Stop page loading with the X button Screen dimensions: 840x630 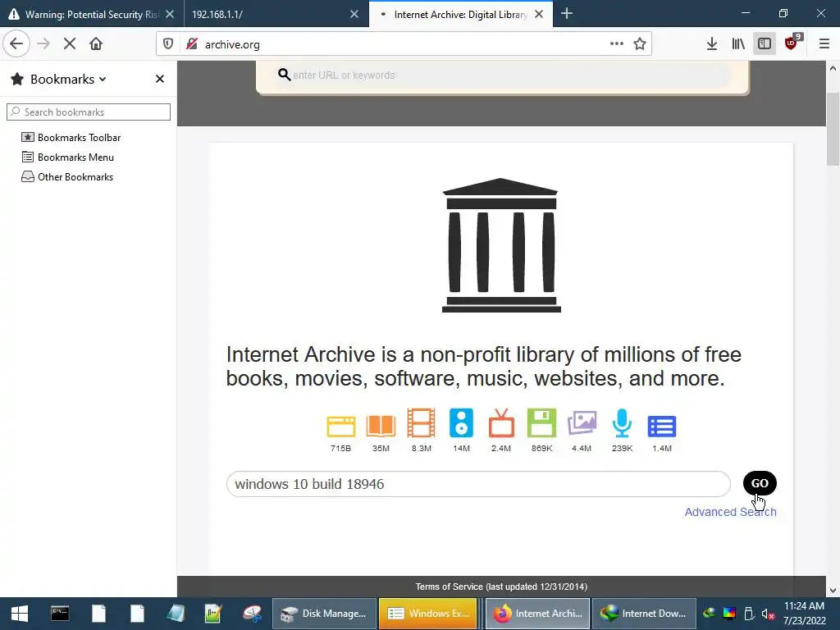click(70, 44)
